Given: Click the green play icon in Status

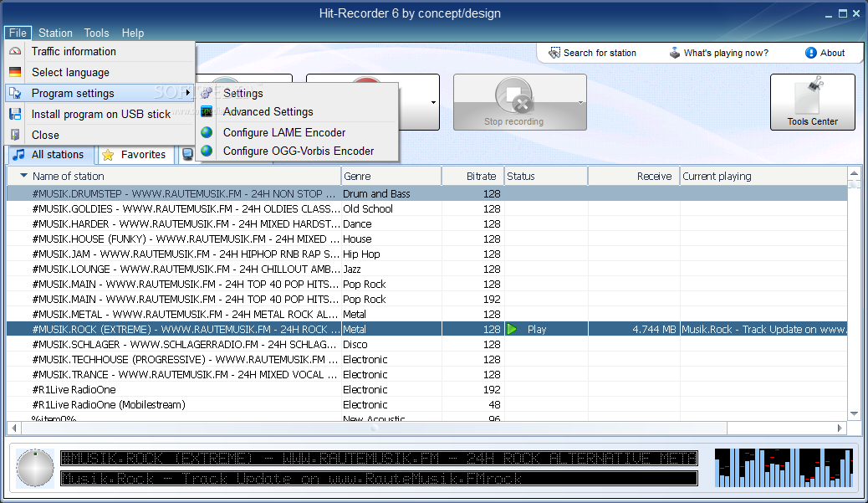Looking at the screenshot, I should click(x=512, y=329).
